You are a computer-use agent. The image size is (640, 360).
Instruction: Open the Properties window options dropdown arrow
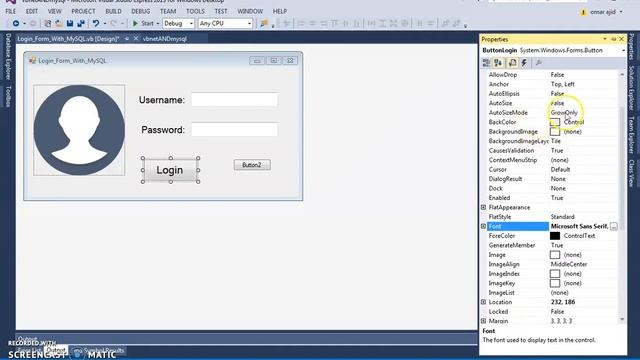pyautogui.click(x=604, y=39)
